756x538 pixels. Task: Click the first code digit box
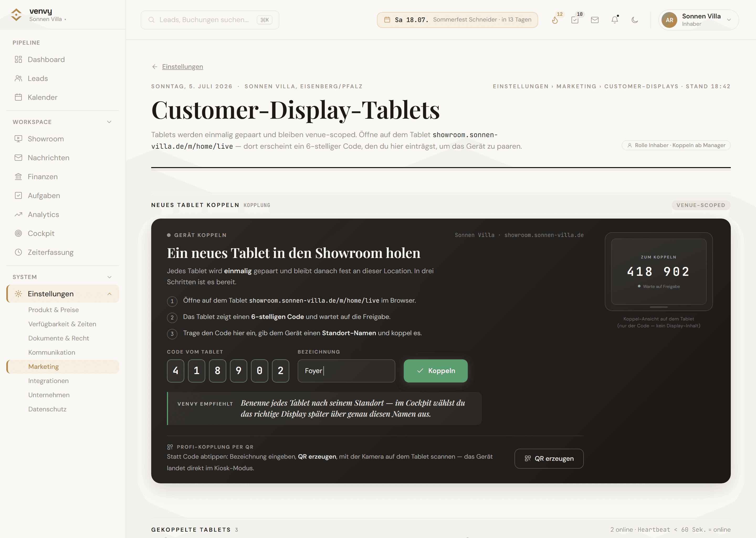[x=175, y=371]
